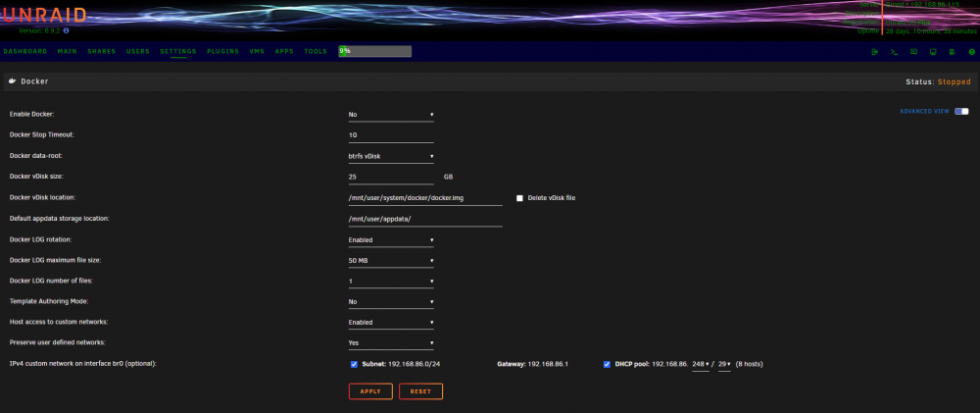Open the system Info monitor icon
This screenshot has width=980, height=413.
point(933,52)
